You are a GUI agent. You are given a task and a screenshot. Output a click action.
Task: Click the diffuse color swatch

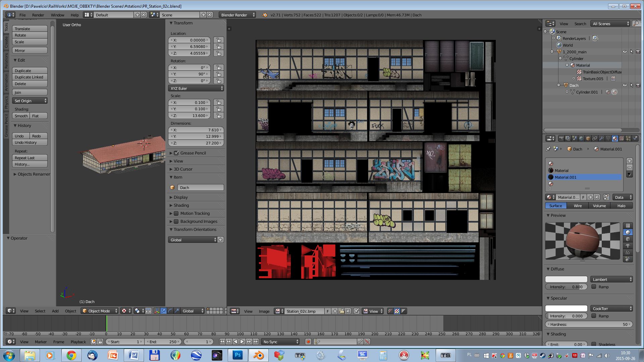566,279
